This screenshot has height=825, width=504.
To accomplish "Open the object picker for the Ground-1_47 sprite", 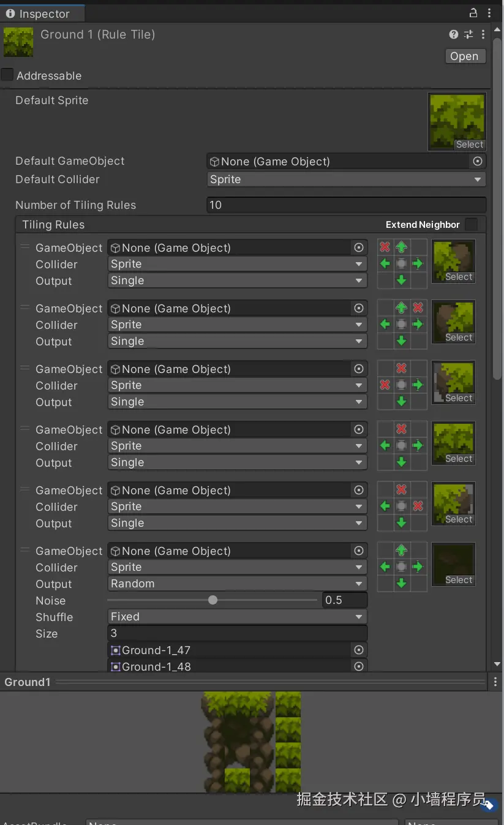I will point(359,650).
